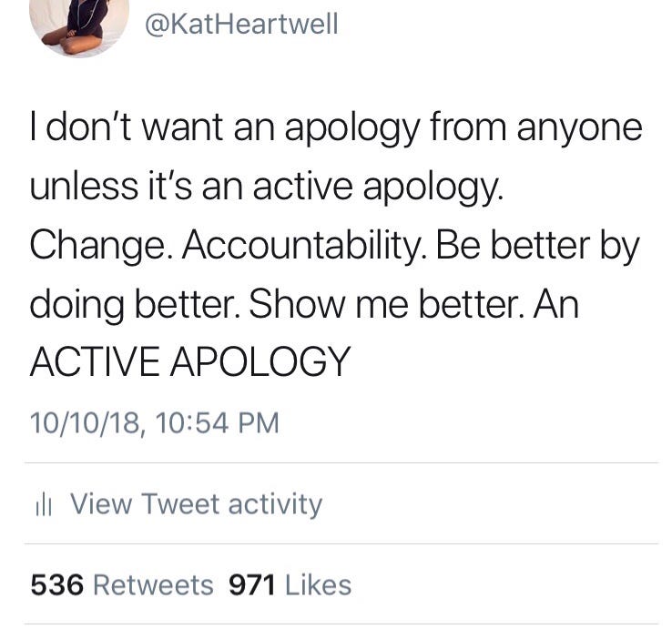Open the profile avatar photo
This screenshot has height=639, width=672.
(x=79, y=24)
